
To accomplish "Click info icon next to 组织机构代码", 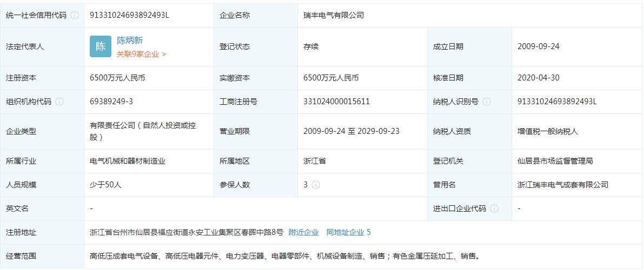I will (59, 102).
